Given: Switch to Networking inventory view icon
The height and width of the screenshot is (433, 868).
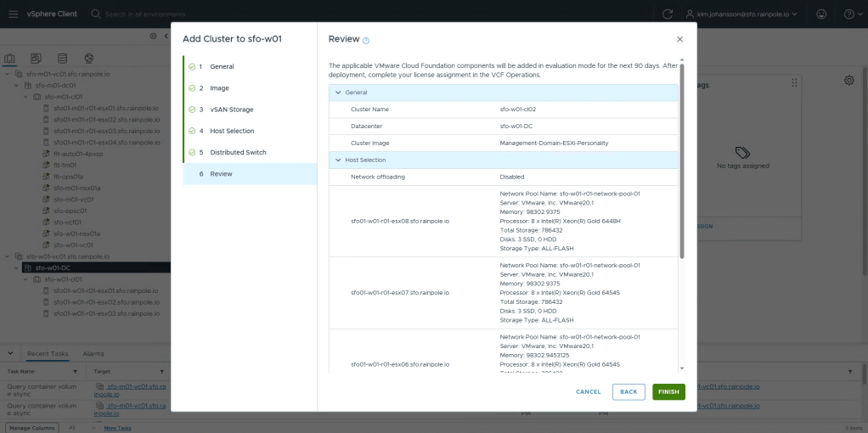Looking at the screenshot, I should tap(88, 59).
